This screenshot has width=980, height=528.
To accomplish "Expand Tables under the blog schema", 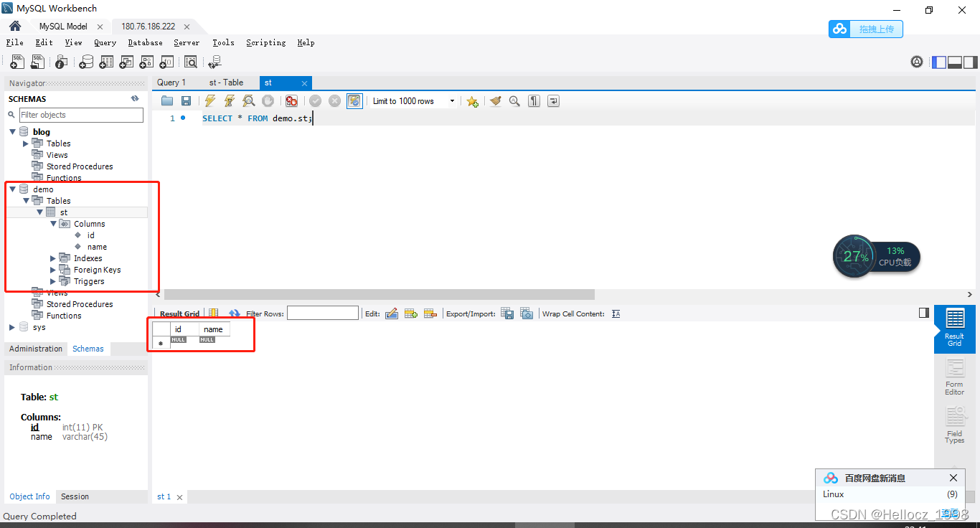I will [x=27, y=143].
